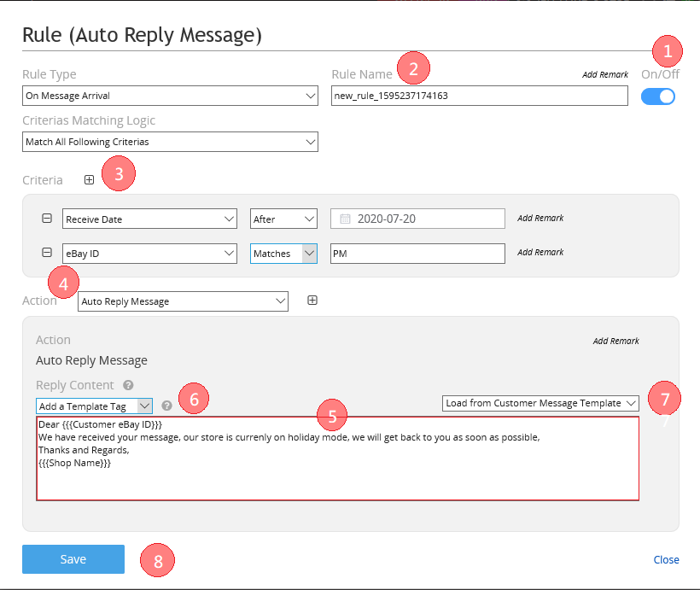Click into the Rule Name text field

tap(478, 96)
